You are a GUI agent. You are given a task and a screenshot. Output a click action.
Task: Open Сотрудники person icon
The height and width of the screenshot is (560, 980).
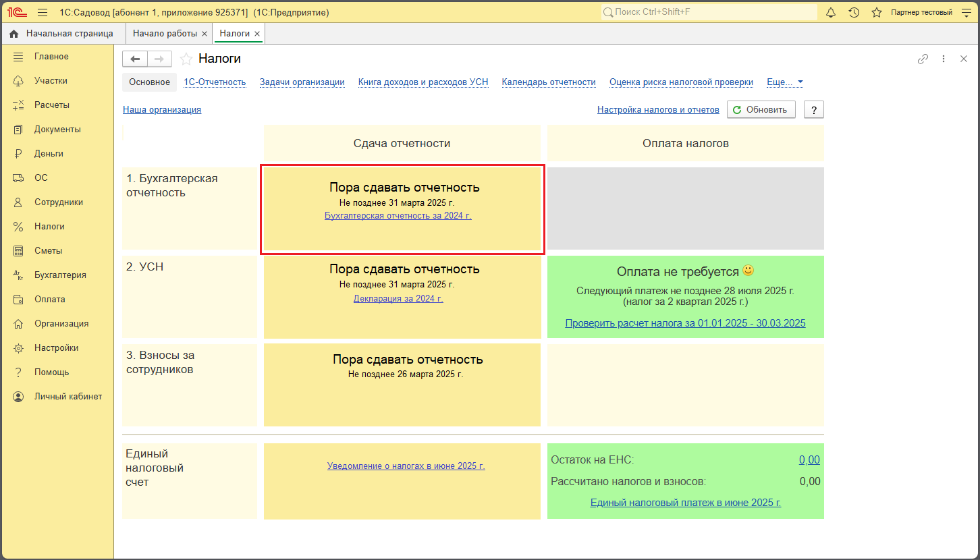[18, 202]
